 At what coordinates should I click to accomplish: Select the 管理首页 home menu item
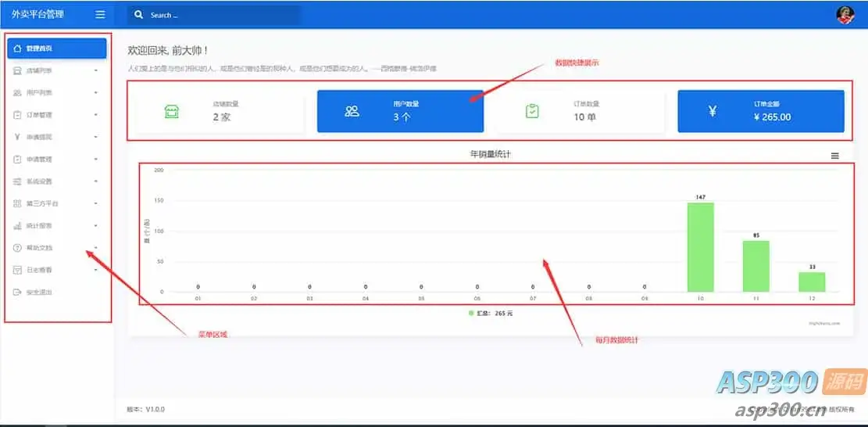57,48
